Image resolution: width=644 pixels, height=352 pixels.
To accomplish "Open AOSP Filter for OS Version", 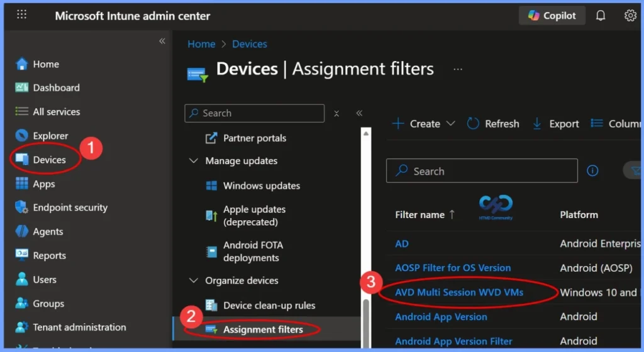I will point(453,268).
